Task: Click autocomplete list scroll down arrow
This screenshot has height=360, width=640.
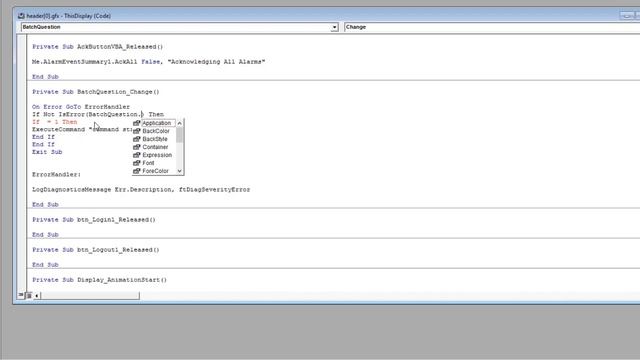Action: click(180, 171)
